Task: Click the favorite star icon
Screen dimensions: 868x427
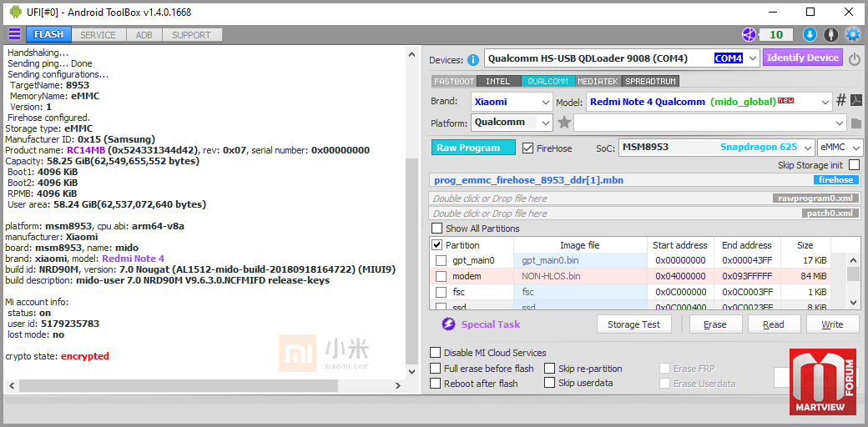Action: click(564, 123)
